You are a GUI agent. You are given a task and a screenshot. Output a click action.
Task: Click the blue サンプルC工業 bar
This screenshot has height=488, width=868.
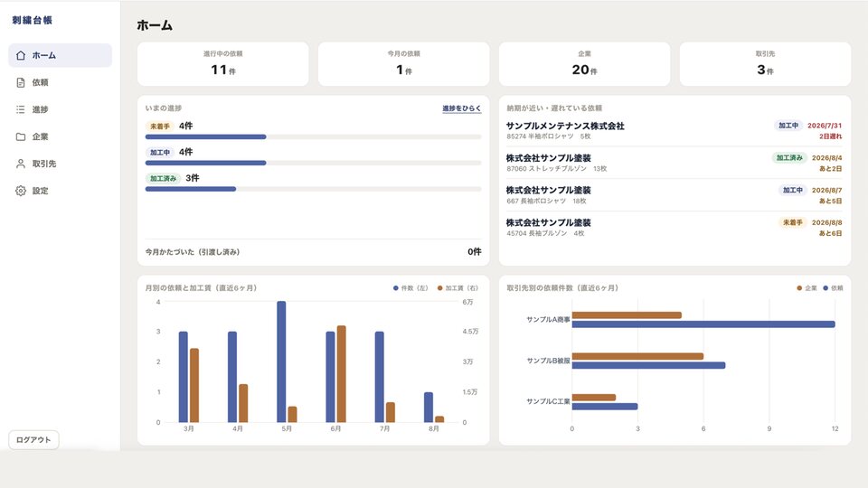pos(605,406)
